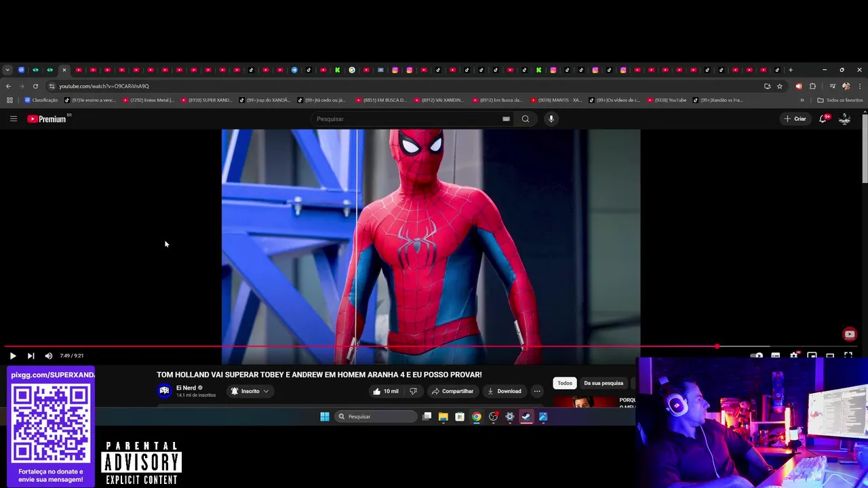Download the video
The height and width of the screenshot is (488, 868).
point(505,391)
